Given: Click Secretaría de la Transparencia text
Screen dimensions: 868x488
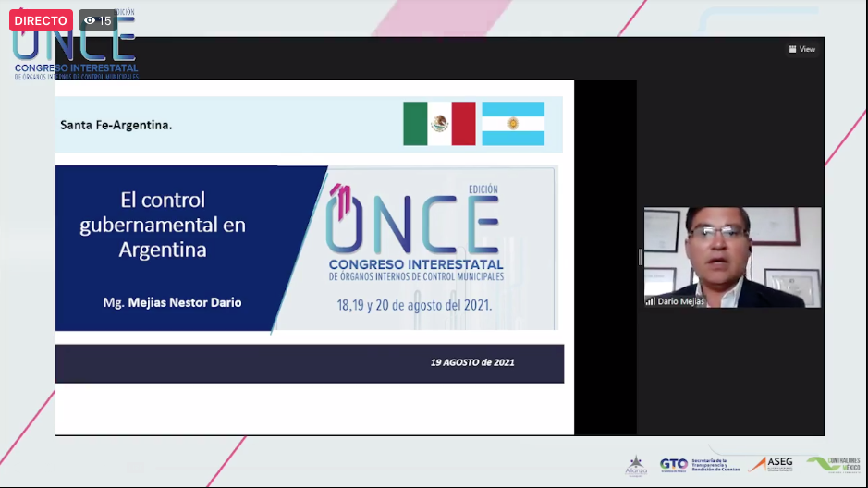Looking at the screenshot, I should (715, 464).
